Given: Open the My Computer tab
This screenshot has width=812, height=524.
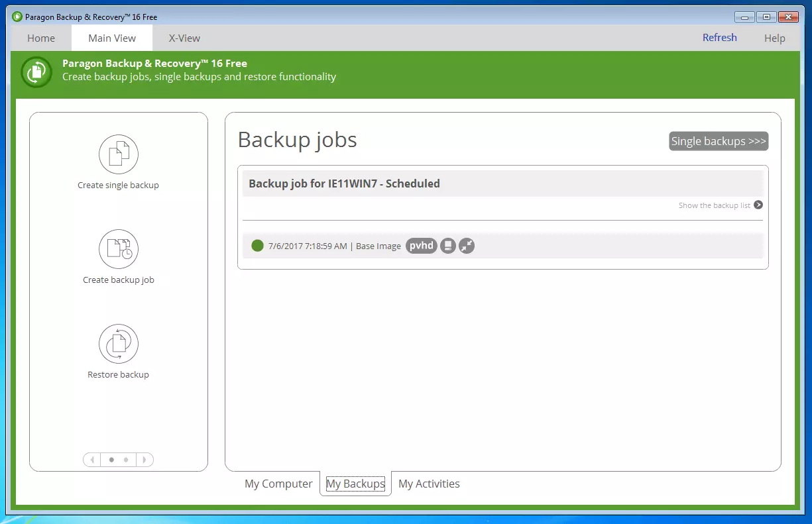Looking at the screenshot, I should point(278,484).
